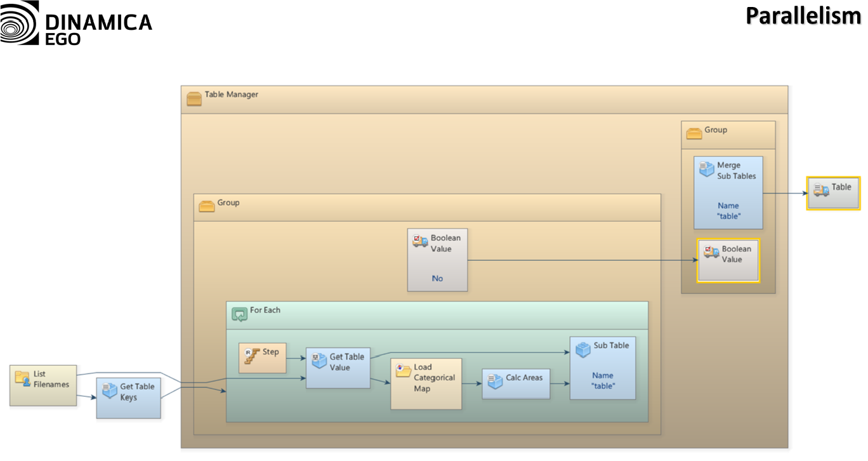Click the Dinamica EGO logo
868x461 pixels.
(x=76, y=23)
